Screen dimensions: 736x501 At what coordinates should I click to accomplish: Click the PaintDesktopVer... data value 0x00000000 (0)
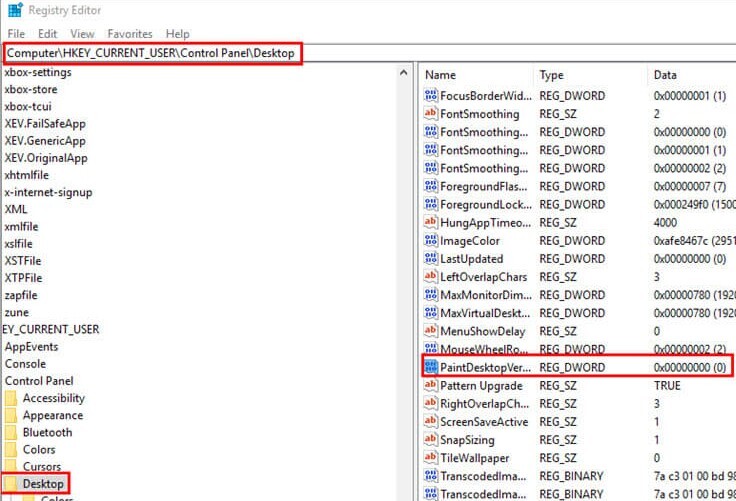[690, 367]
